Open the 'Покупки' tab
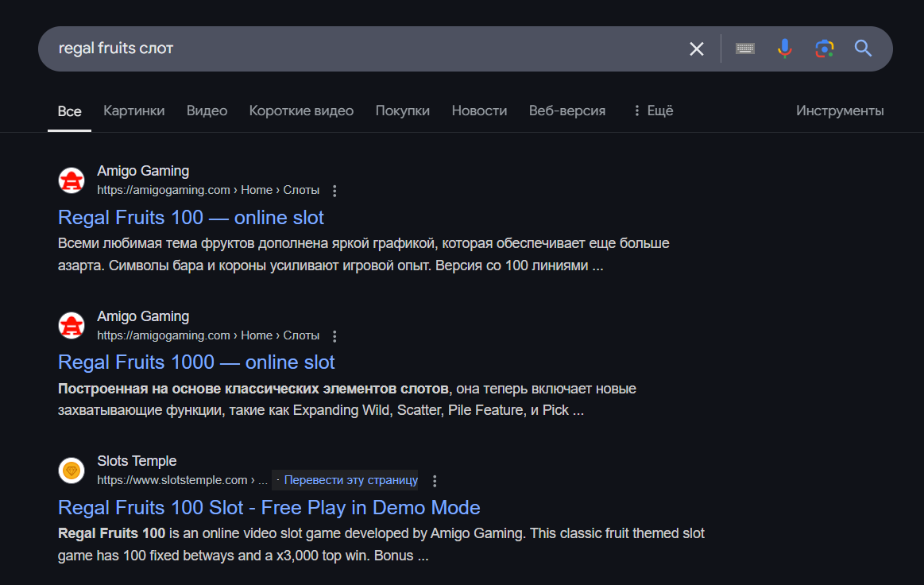This screenshot has height=585, width=924. (x=403, y=110)
